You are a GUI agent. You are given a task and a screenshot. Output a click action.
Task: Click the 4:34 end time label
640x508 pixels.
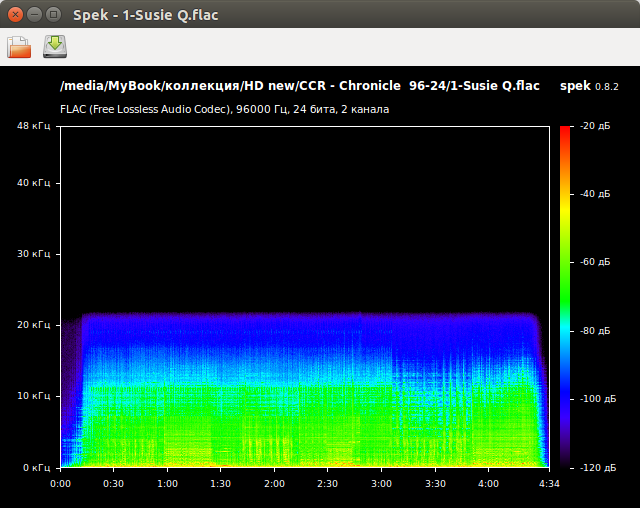[548, 482]
